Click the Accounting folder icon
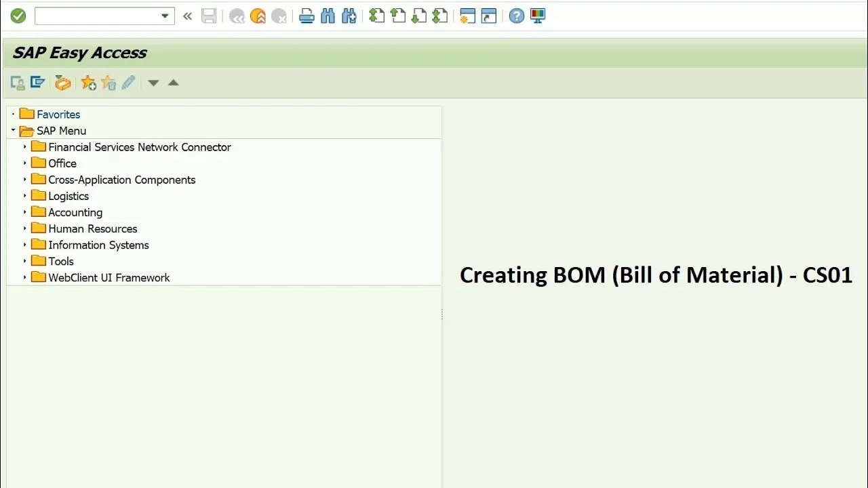This screenshot has height=488, width=868. pyautogui.click(x=39, y=211)
